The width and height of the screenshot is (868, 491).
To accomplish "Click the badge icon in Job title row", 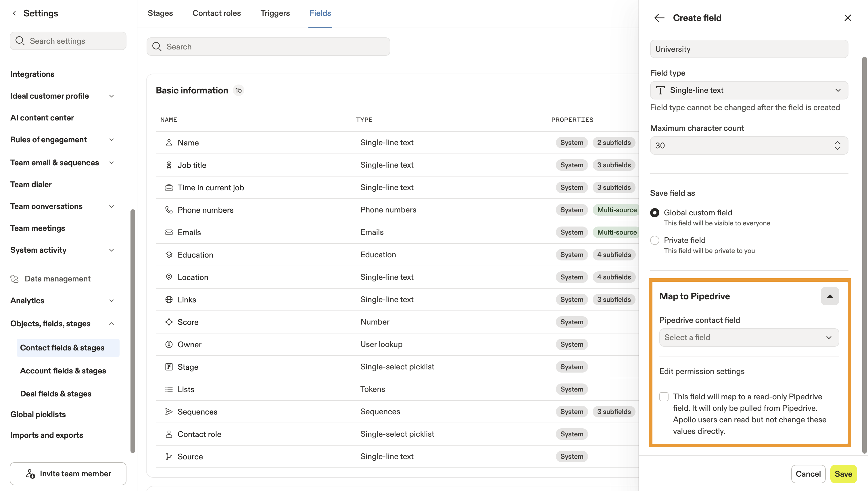I will point(169,165).
